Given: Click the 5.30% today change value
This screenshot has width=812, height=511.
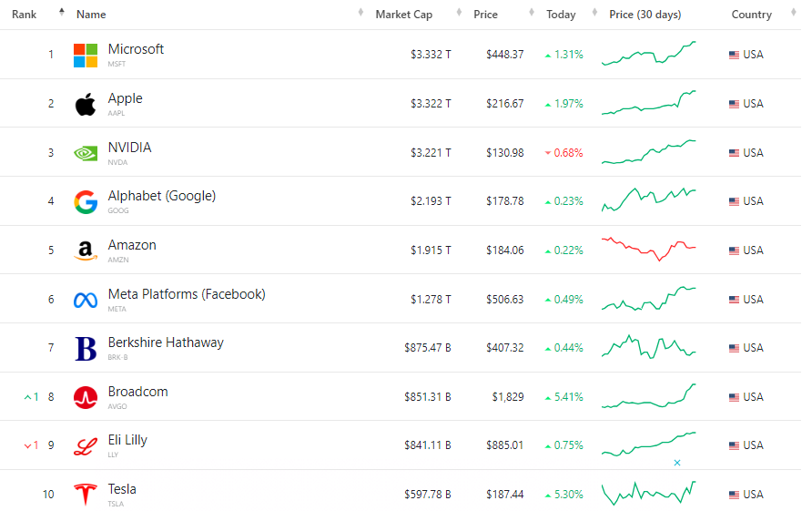Looking at the screenshot, I should click(569, 495).
